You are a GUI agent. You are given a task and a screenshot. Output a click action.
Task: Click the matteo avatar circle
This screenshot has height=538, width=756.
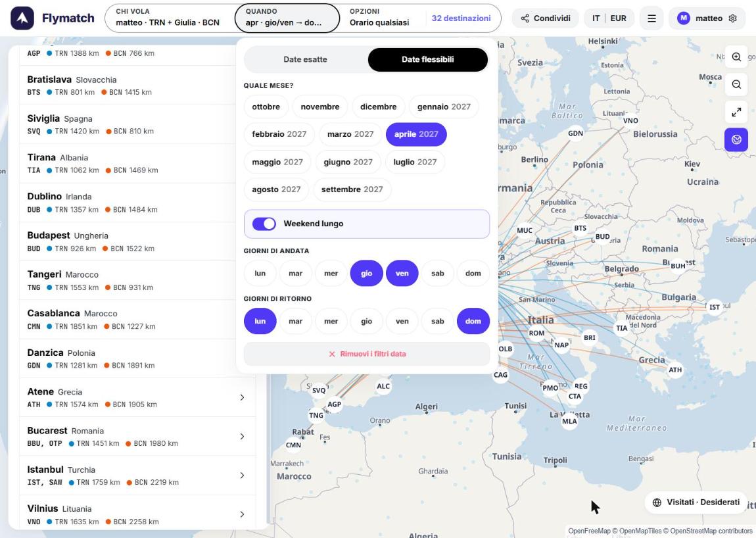[x=683, y=18]
